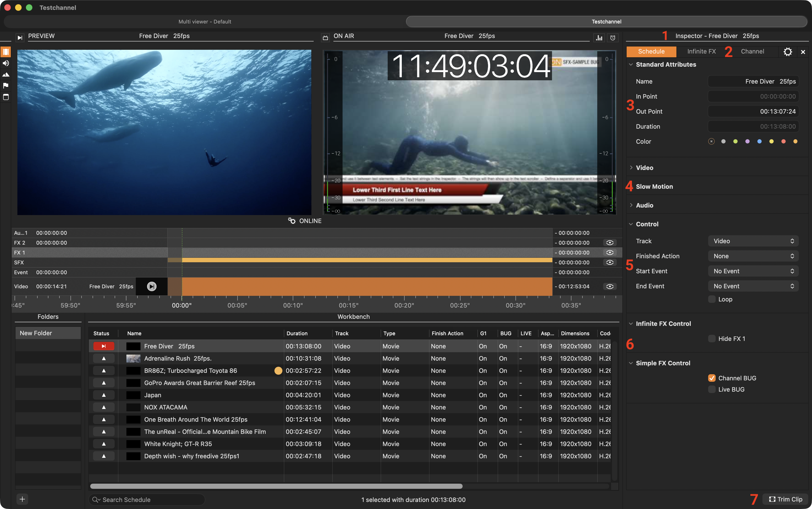Screen dimensions: 812x509
Task: Cue the Japan clip status arrow
Action: [x=104, y=395]
